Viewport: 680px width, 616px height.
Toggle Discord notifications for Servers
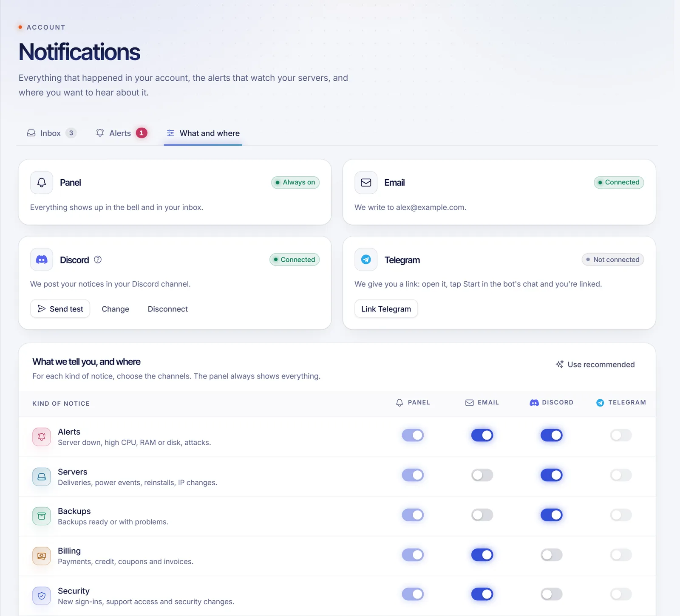click(x=551, y=475)
